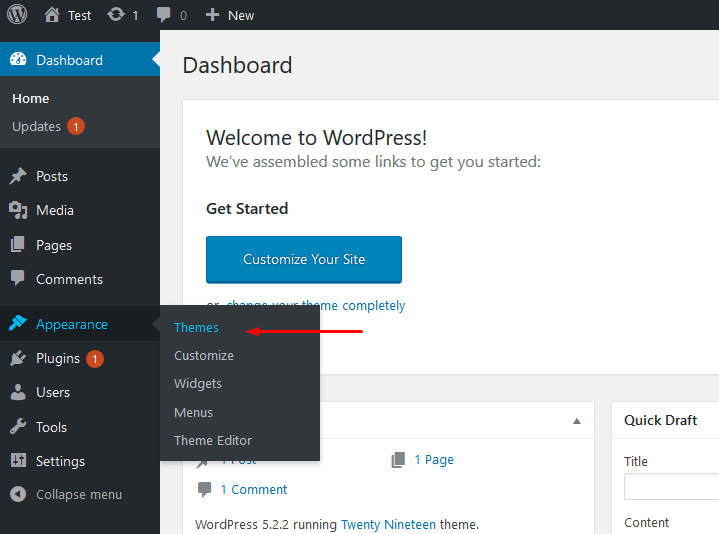Click the Quick Draft Title field
Screen dimensions: 719x534
pos(671,487)
